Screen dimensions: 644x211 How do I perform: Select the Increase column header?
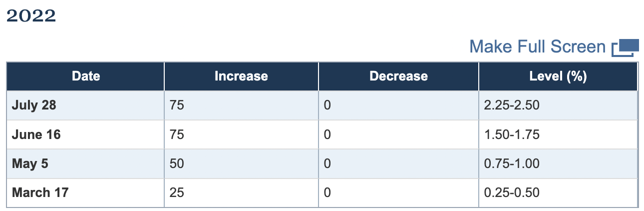[241, 76]
